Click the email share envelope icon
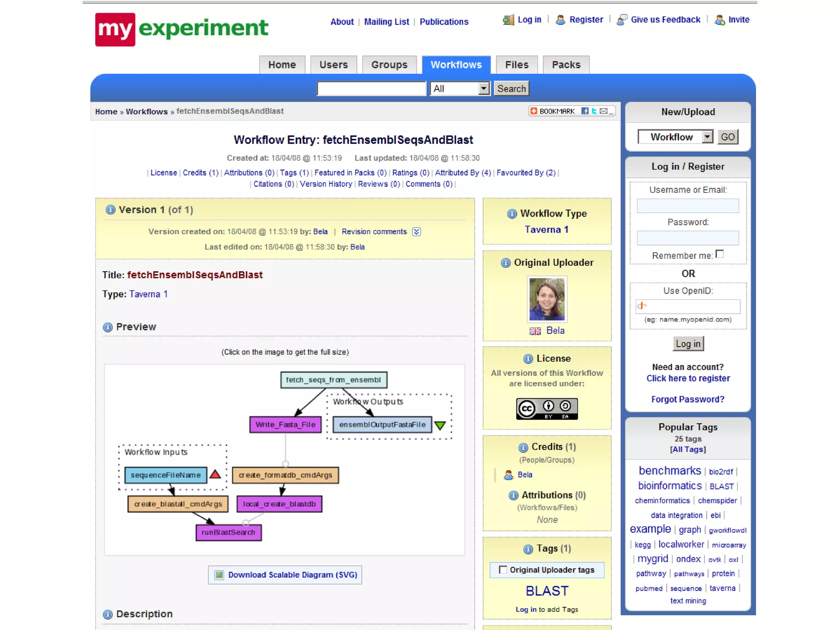 [x=603, y=111]
